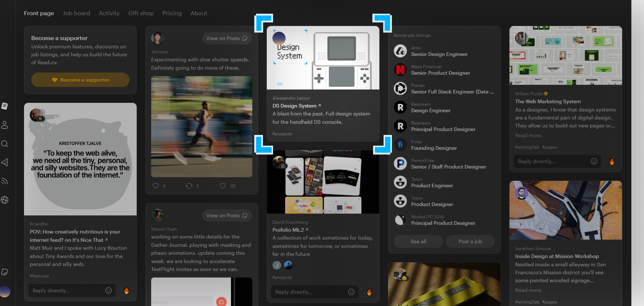Click the yellow Become a supporter button
This screenshot has width=644, height=306.
click(80, 80)
